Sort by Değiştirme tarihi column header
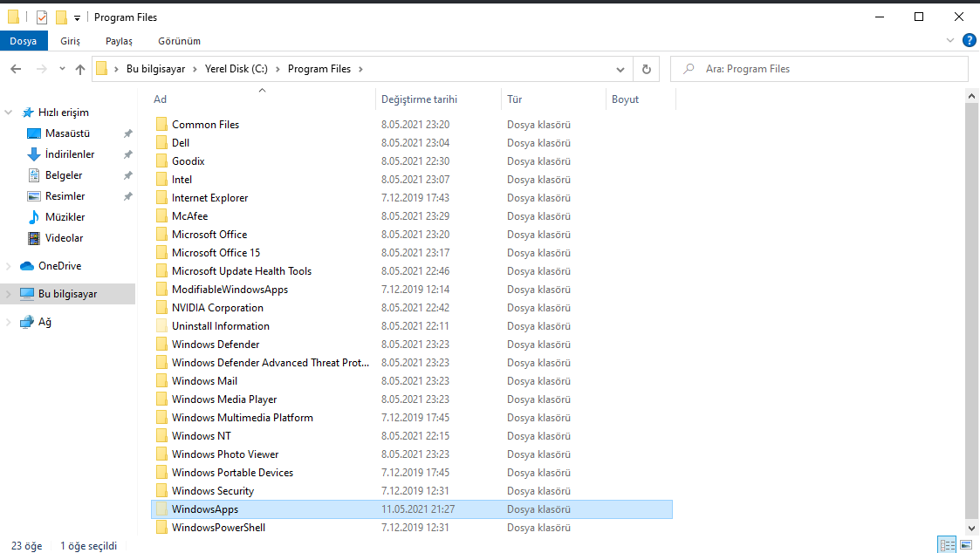This screenshot has width=980, height=553. coord(420,99)
